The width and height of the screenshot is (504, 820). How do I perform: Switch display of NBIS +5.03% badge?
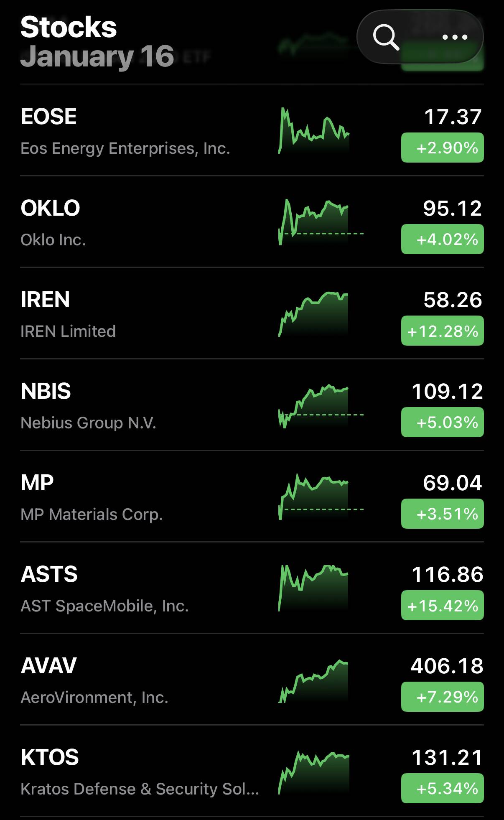click(x=442, y=422)
